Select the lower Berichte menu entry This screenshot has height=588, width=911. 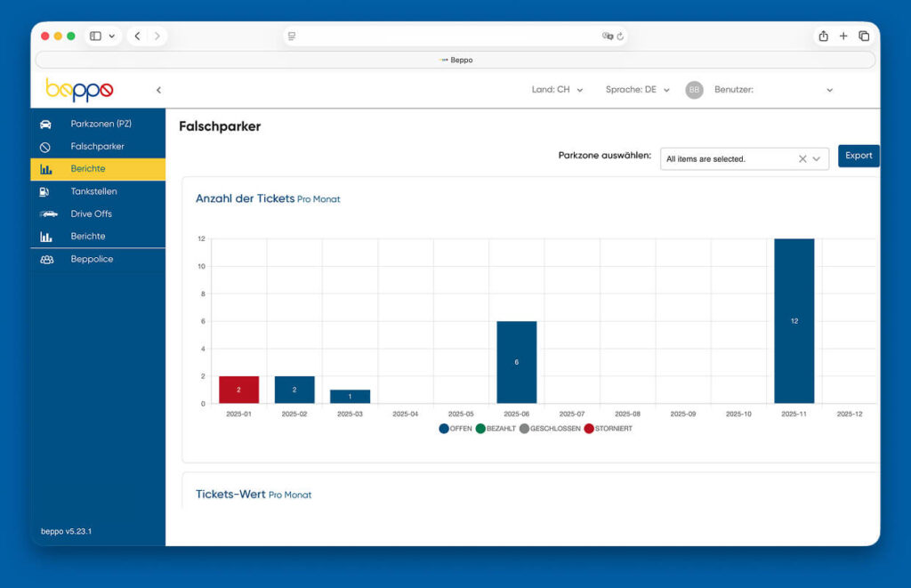[x=88, y=237]
